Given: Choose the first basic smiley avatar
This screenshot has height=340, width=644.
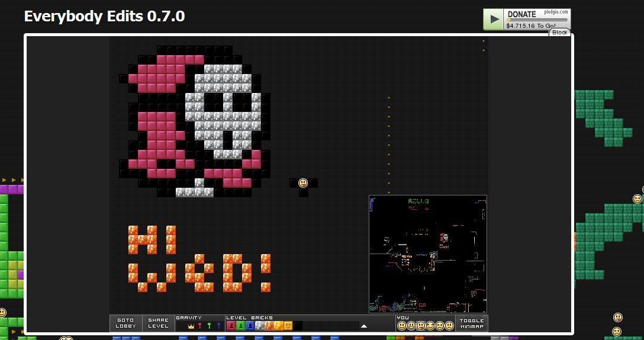Looking at the screenshot, I should pyautogui.click(x=402, y=326).
